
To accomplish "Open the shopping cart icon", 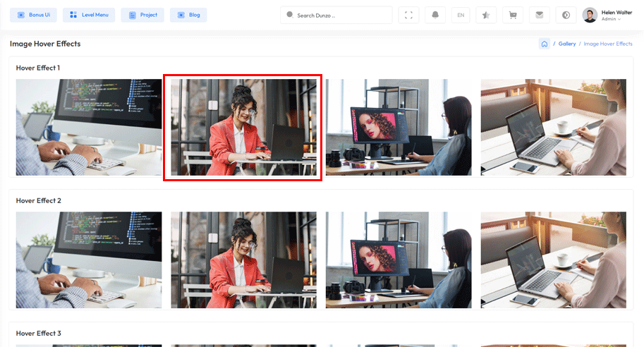I will (x=513, y=15).
